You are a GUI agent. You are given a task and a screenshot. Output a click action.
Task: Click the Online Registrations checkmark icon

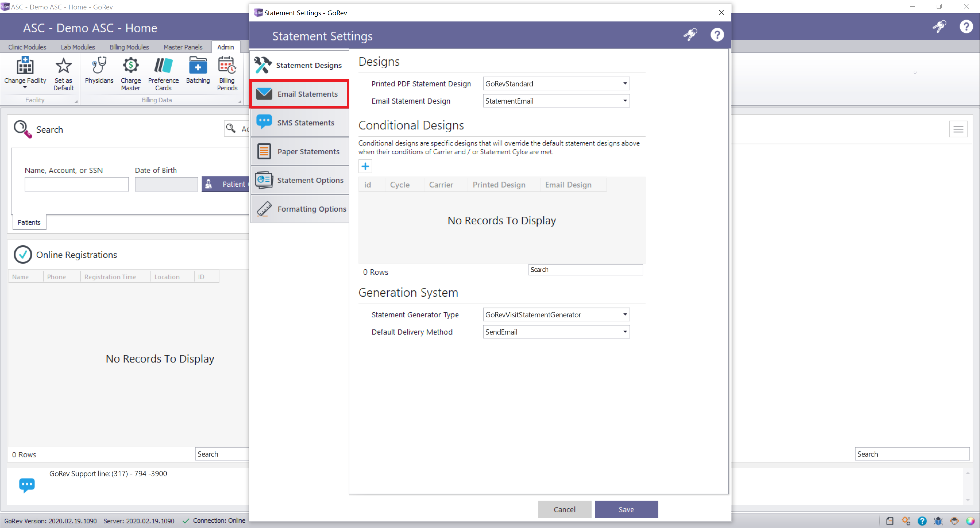[23, 255]
